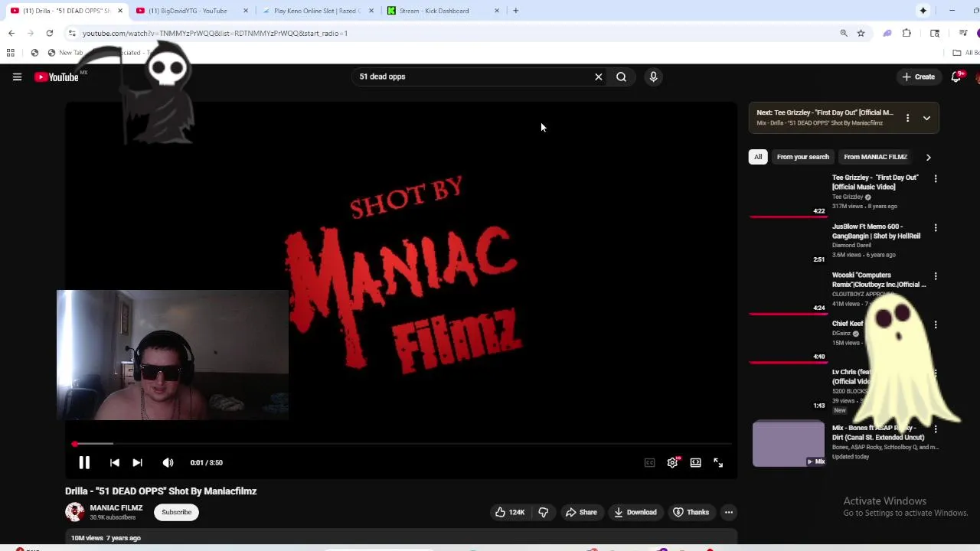This screenshot has width=980, height=551.
Task: Click the browser address bar URL
Action: 215,33
